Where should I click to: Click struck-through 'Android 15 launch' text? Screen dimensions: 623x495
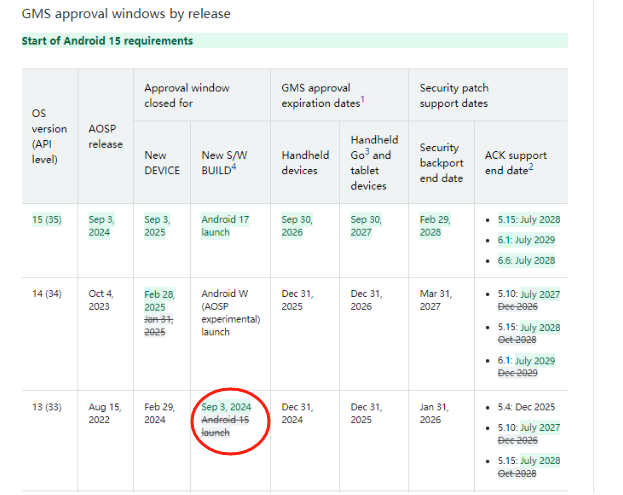[x=225, y=426]
